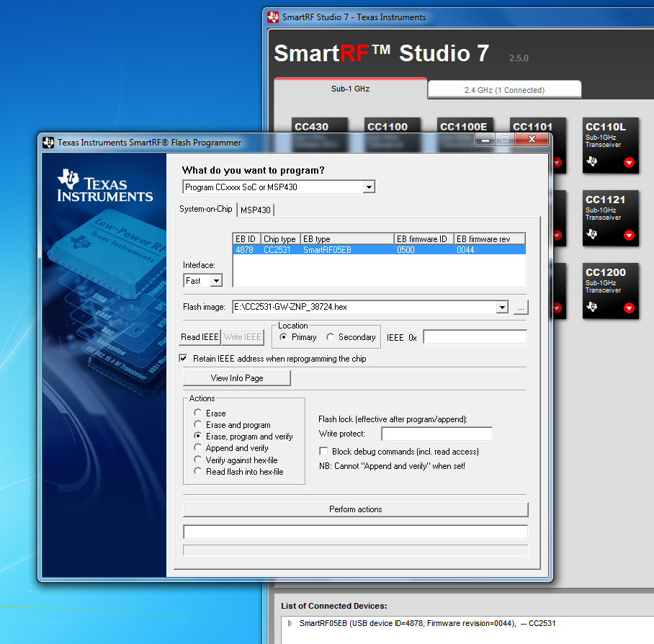
Task: Select the Append and verify action
Action: [x=197, y=447]
